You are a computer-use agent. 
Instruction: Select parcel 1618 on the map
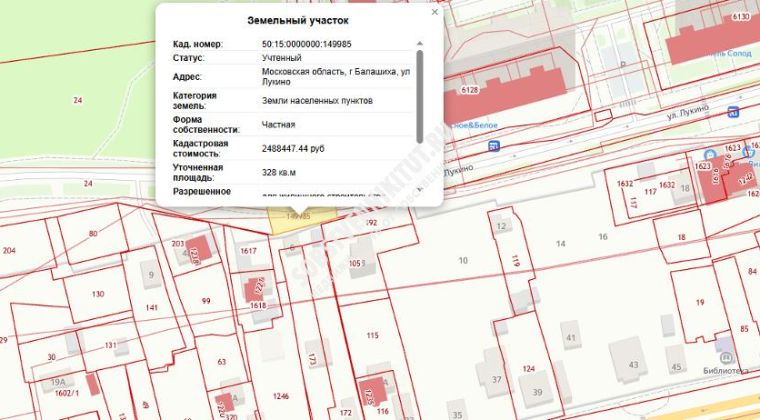(258, 305)
